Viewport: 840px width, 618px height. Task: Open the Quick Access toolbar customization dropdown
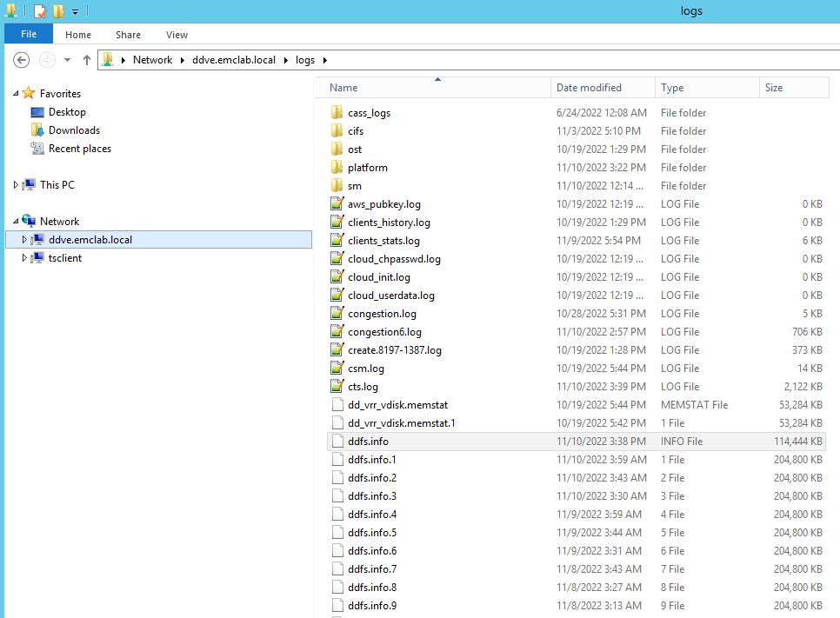[75, 11]
